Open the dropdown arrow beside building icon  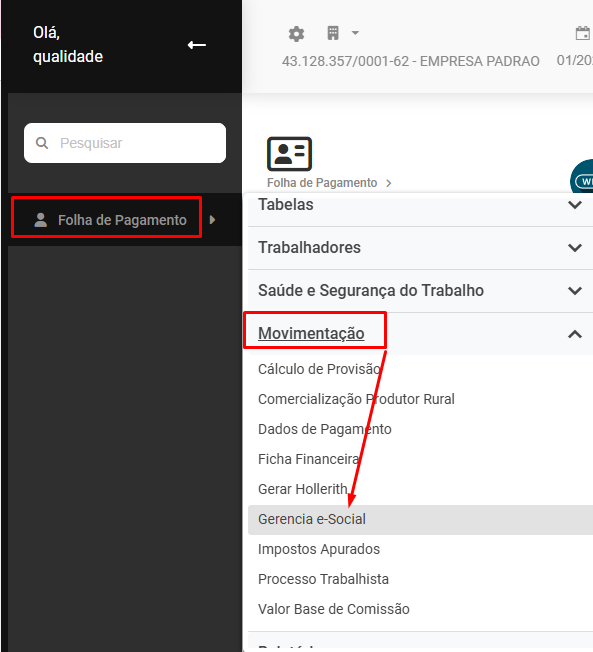(355, 33)
